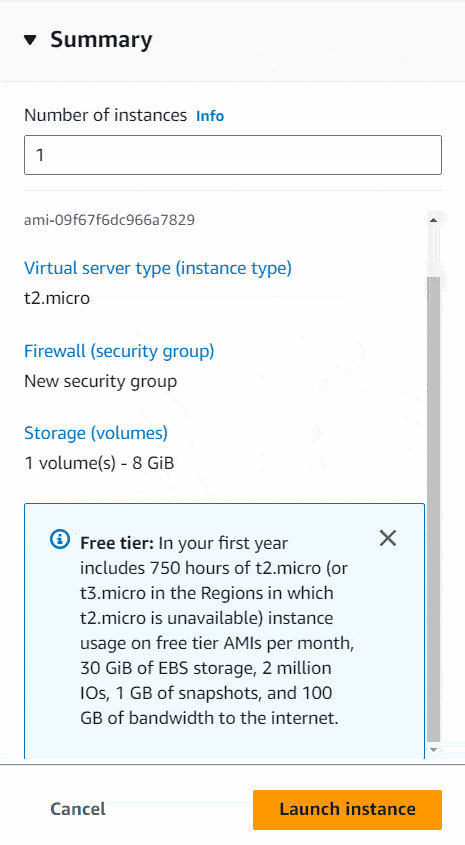Click the Number of instances label
Screen dimensions: 465x845
tap(106, 115)
